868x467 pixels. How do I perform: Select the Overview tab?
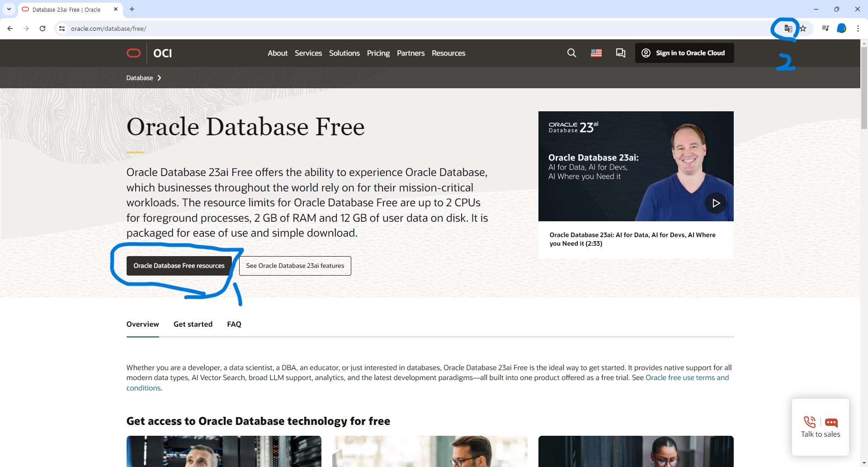coord(143,324)
